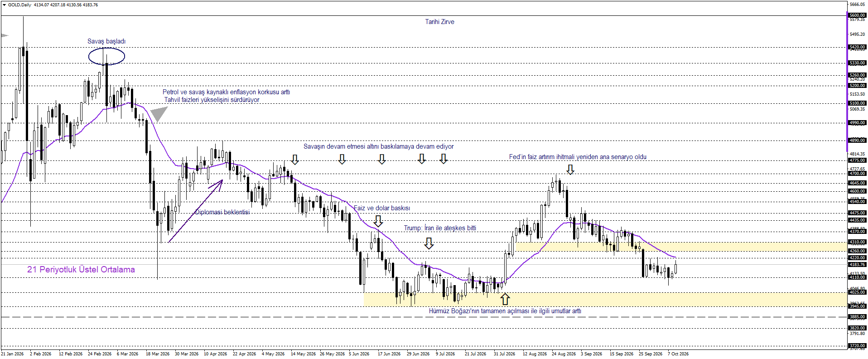Click the 'Faiz ve dolar baskısı' label

tap(382, 208)
